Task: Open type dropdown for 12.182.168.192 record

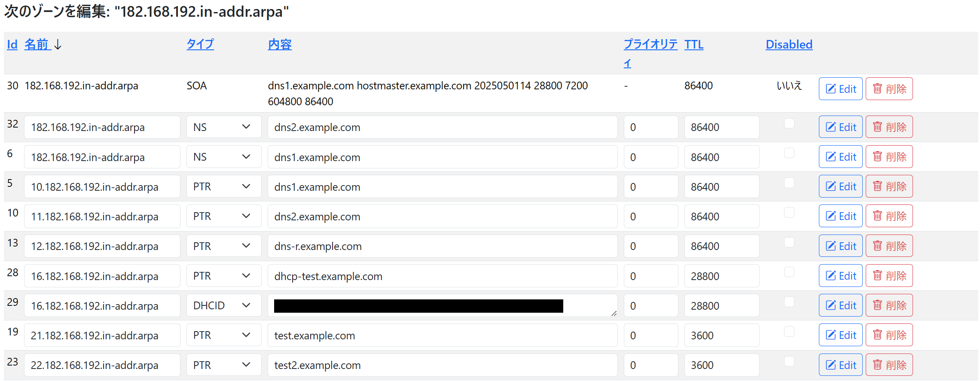Action: point(224,246)
